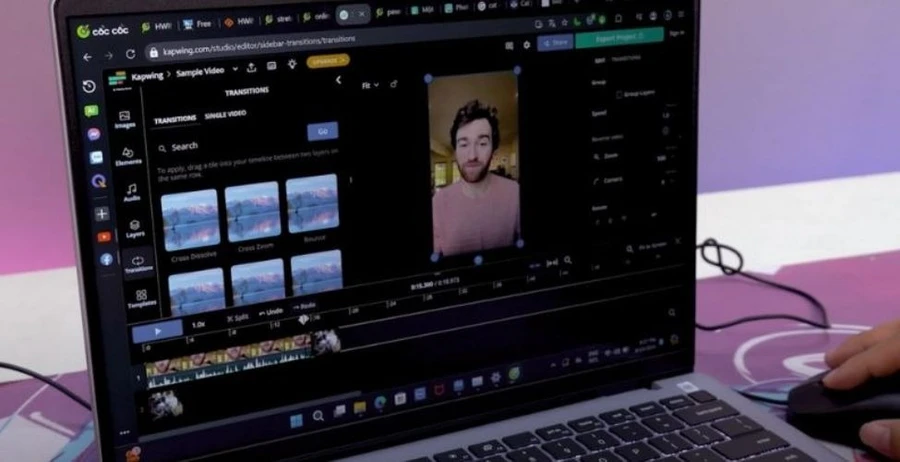Click the Kapwing logo icon
The image size is (900, 462).
click(117, 79)
